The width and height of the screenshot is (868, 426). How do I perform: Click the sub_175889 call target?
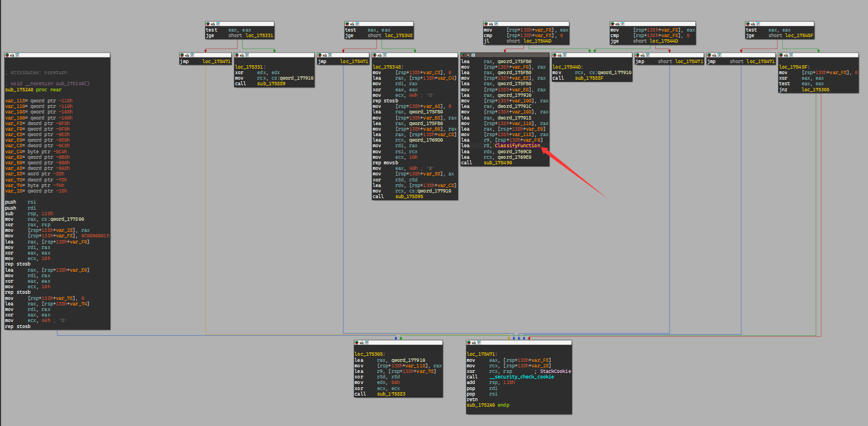click(x=271, y=84)
